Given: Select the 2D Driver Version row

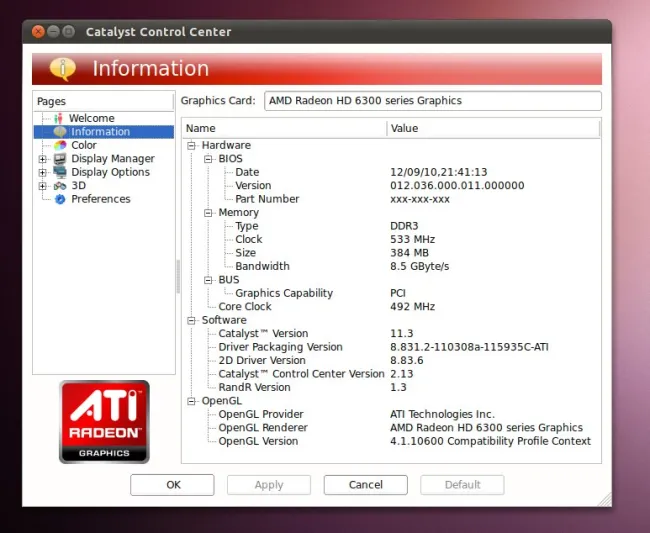Looking at the screenshot, I should coord(391,361).
